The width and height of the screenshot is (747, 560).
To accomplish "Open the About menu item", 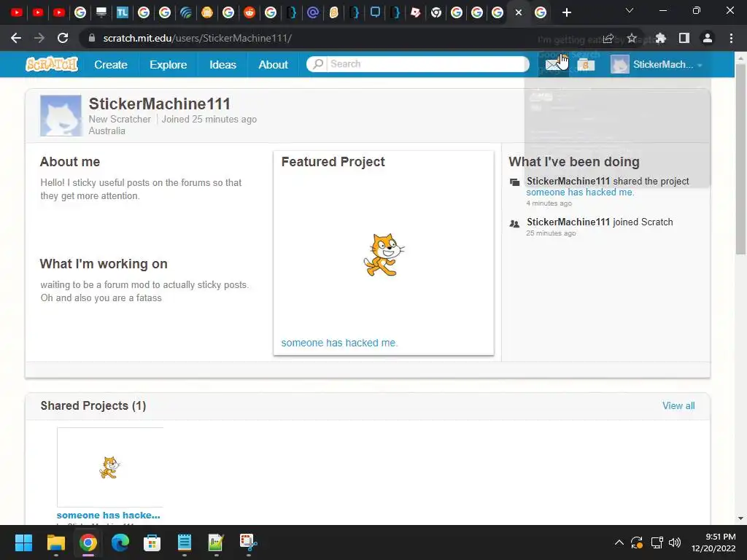I will 273,65.
